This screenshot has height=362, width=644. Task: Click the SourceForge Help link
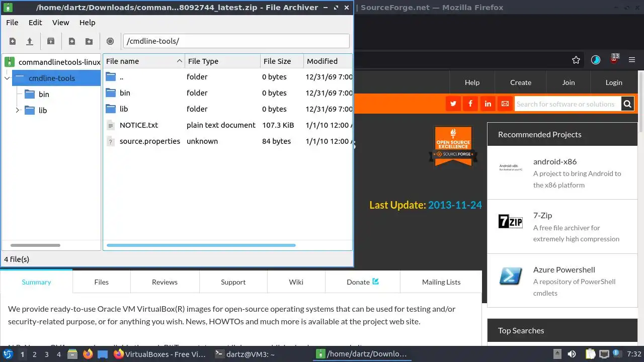(x=472, y=82)
